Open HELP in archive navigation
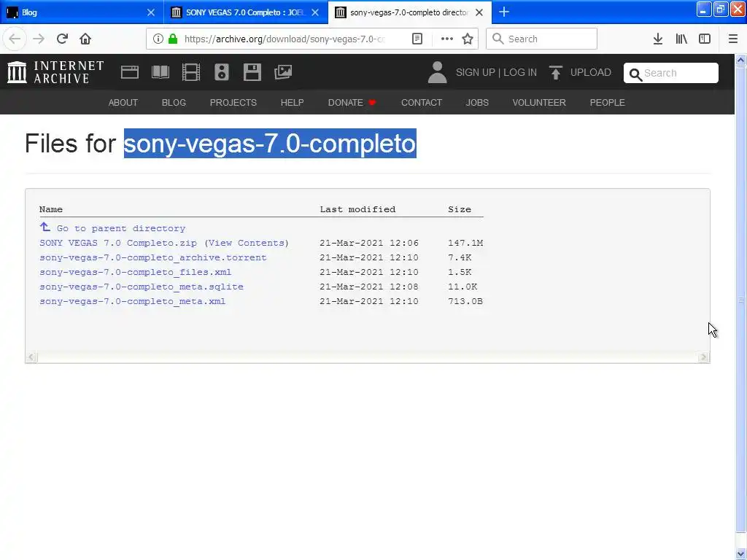747x560 pixels. pos(292,102)
